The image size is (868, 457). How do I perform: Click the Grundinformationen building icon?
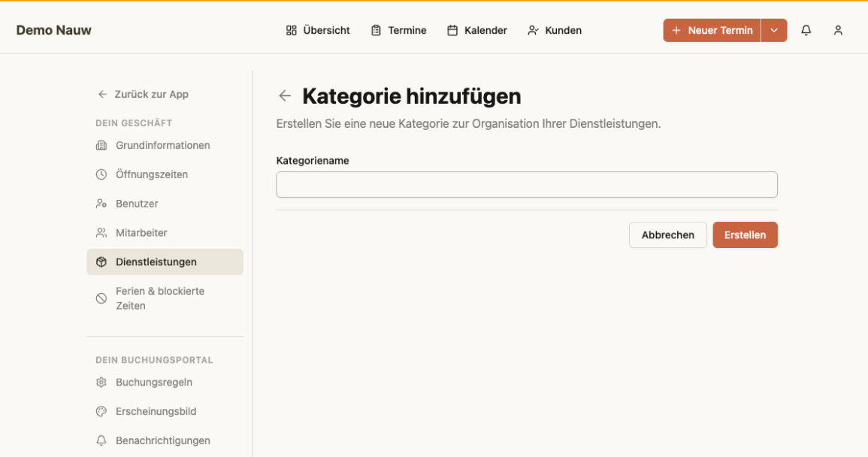click(101, 145)
